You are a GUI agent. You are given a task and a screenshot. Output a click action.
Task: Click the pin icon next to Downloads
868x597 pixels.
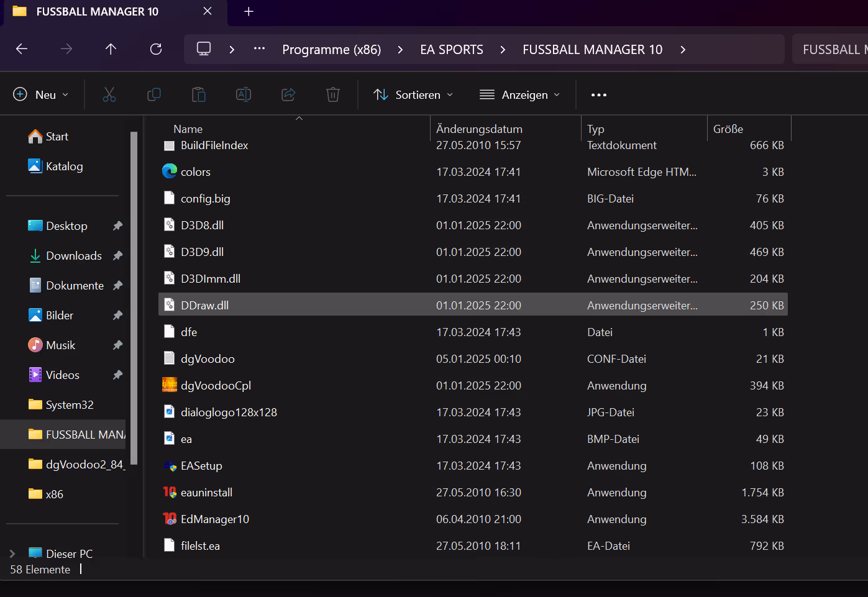click(x=117, y=256)
